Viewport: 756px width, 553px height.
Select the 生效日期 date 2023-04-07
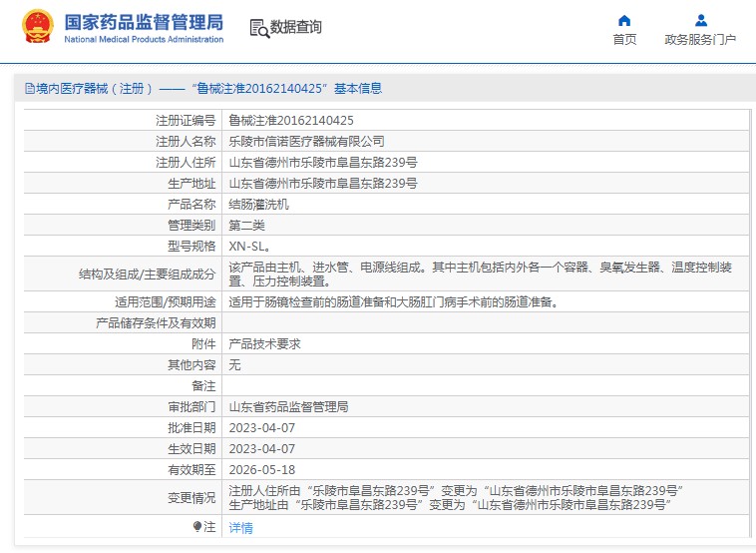pos(261,449)
